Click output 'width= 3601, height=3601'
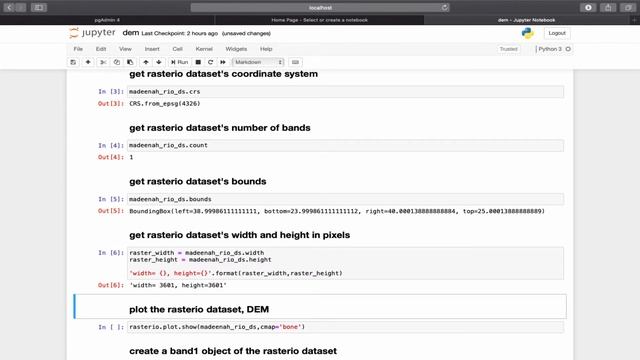This screenshot has height=360, width=640. click(x=178, y=285)
